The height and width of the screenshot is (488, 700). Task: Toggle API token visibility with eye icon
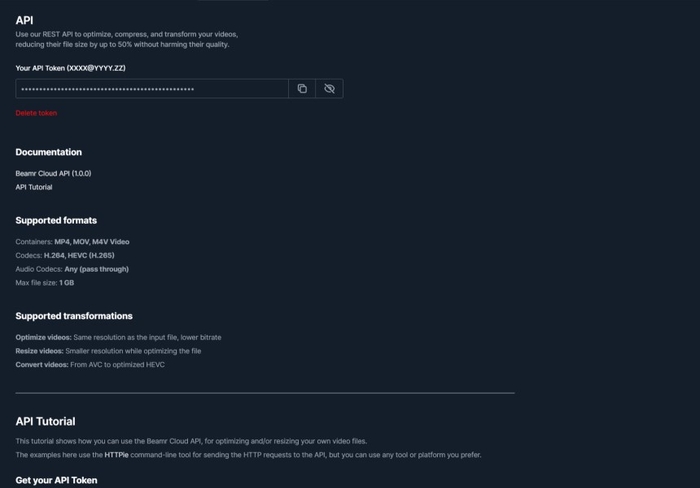329,89
